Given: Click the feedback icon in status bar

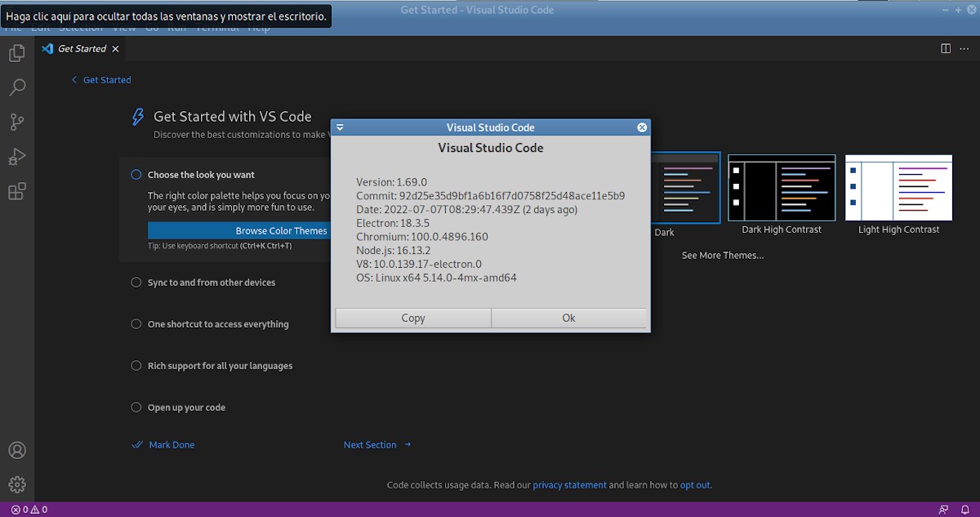Looking at the screenshot, I should [x=944, y=510].
